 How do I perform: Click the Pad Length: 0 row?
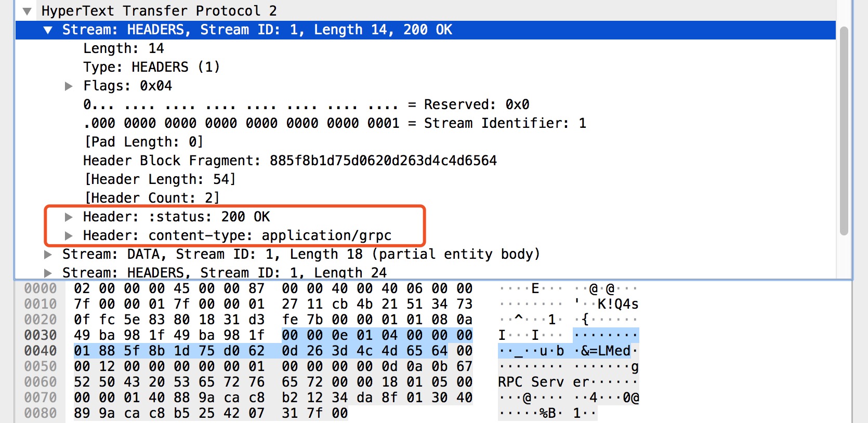pos(143,142)
